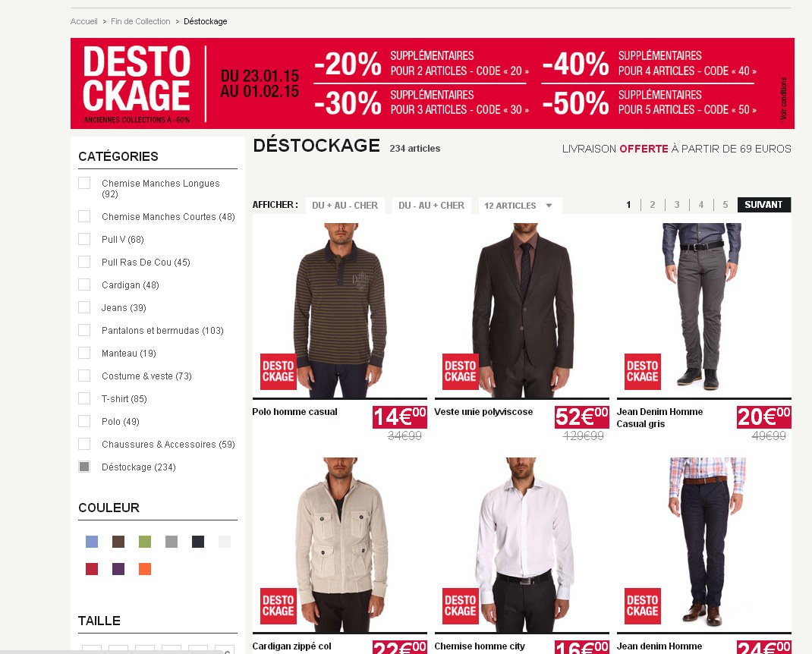812x654 pixels.
Task: Open the Veste unie polyviscose suit thumbnail
Action: tap(522, 310)
